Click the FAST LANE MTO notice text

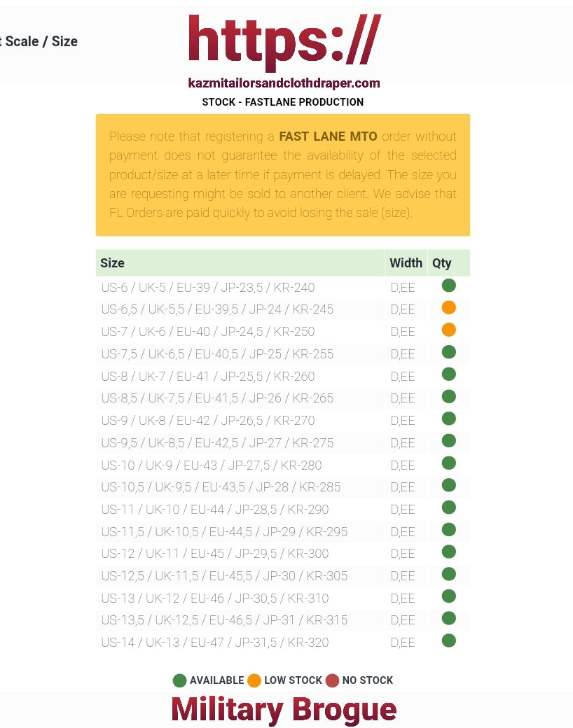[x=328, y=136]
